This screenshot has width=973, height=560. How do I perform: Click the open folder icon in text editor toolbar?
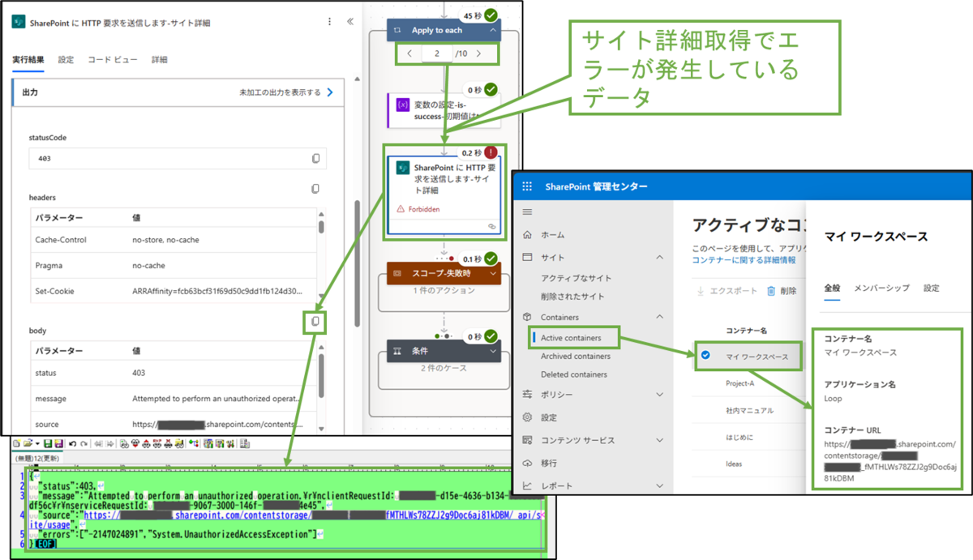click(28, 443)
